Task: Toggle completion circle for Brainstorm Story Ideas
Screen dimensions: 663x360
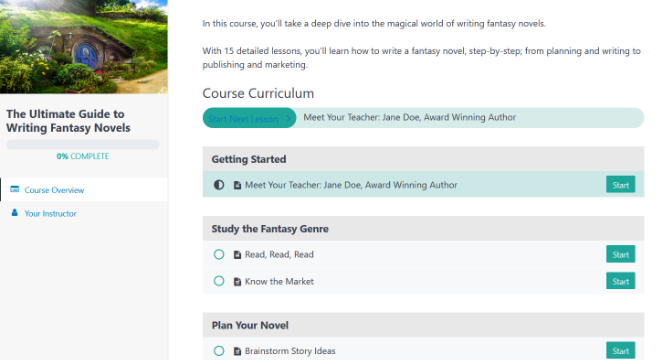Action: pos(219,351)
